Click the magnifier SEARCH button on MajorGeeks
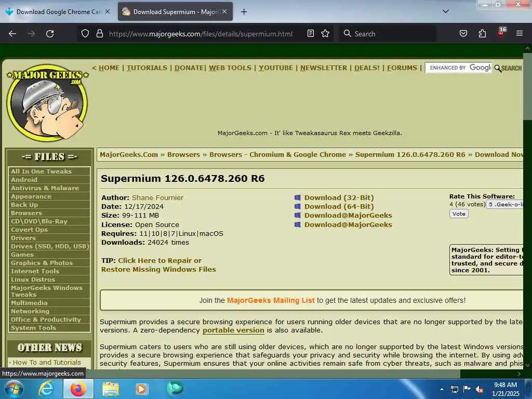Image resolution: width=532 pixels, height=399 pixels. pos(508,68)
